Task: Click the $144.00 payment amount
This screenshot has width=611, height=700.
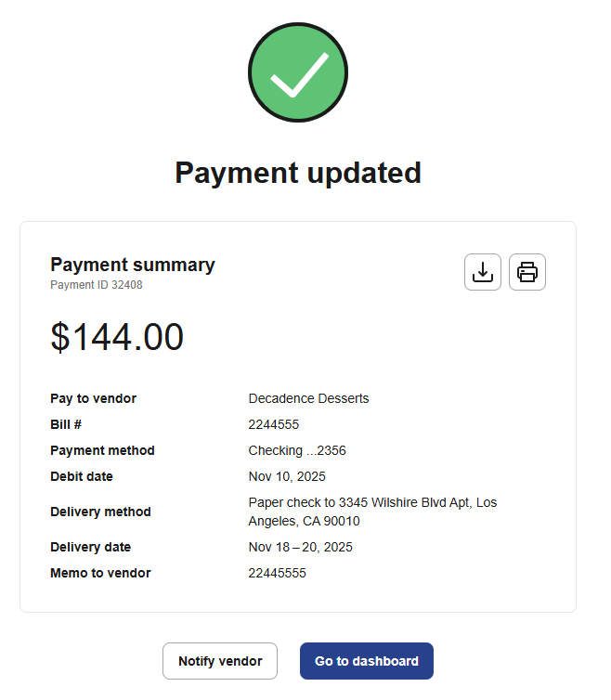Action: 117,337
